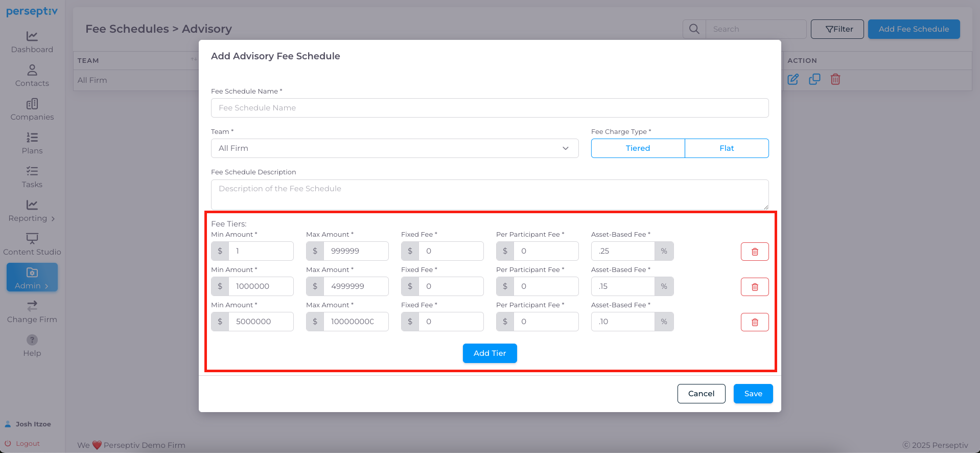Screen dimensions: 980x453
Task: Click the Add Tier button
Action: (x=489, y=353)
